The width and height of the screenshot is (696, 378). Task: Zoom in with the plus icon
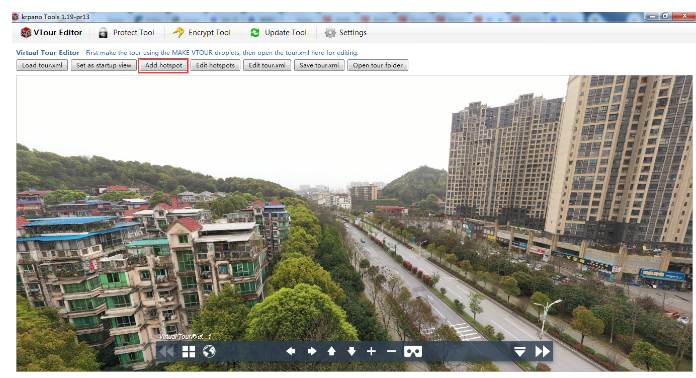point(372,351)
